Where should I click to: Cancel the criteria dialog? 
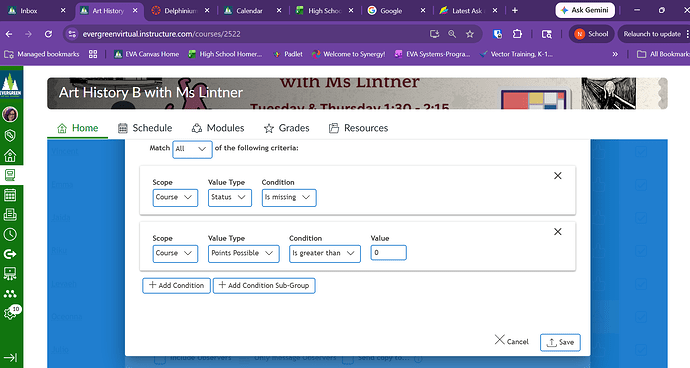pos(511,341)
